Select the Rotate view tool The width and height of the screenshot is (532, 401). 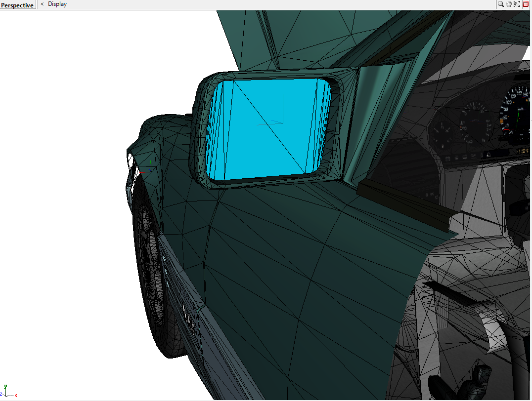(x=516, y=3)
